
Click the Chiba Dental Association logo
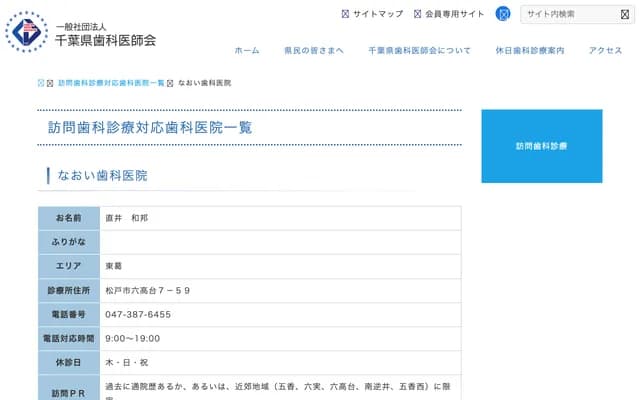point(26,32)
